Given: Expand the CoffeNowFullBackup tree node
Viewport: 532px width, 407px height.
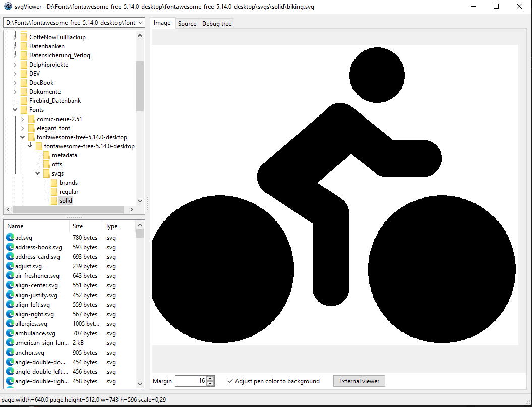Looking at the screenshot, I should click(x=15, y=37).
